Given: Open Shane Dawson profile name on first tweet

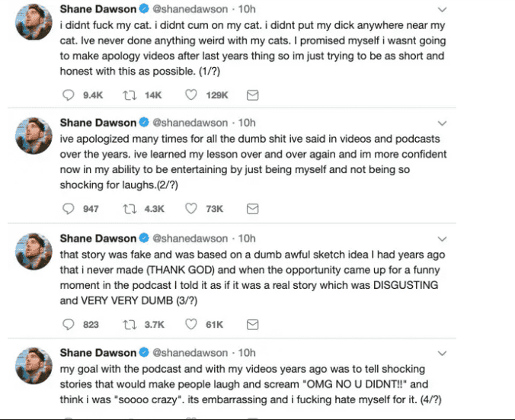Looking at the screenshot, I should [x=98, y=10].
